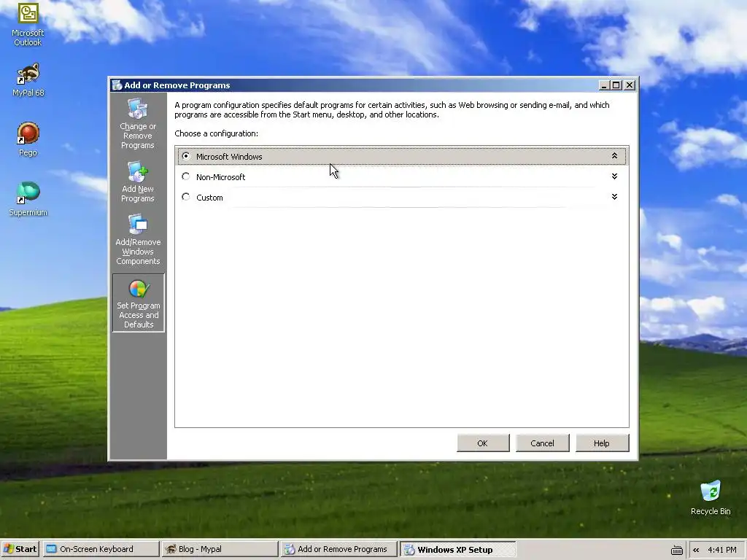Click the 'Non-Microsoft' configuration label
This screenshot has width=747, height=560.
tap(220, 177)
